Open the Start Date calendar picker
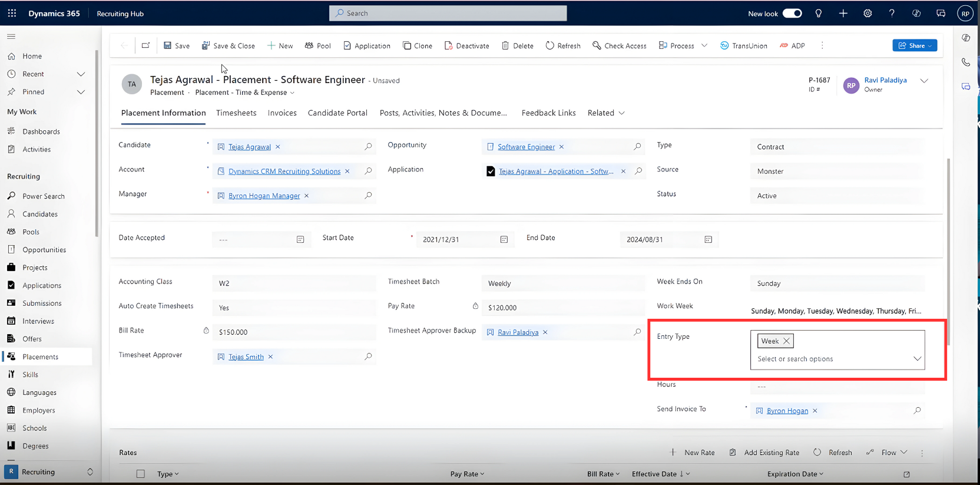The image size is (980, 485). pos(504,239)
